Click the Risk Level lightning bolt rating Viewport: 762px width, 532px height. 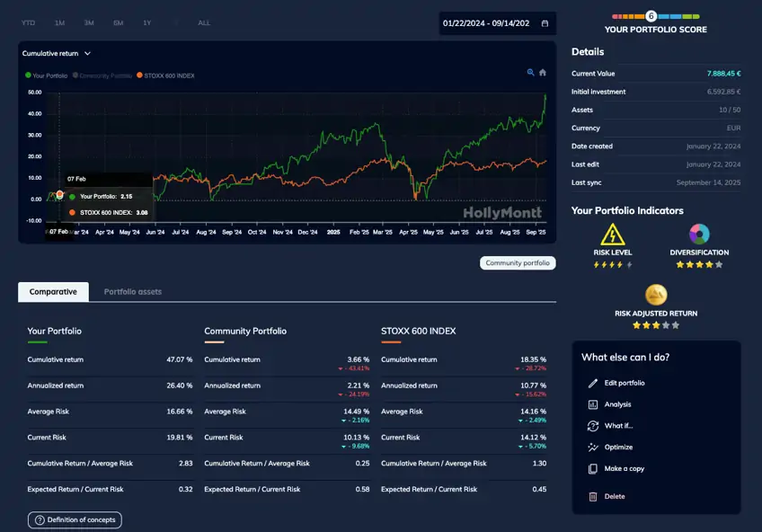pos(612,265)
